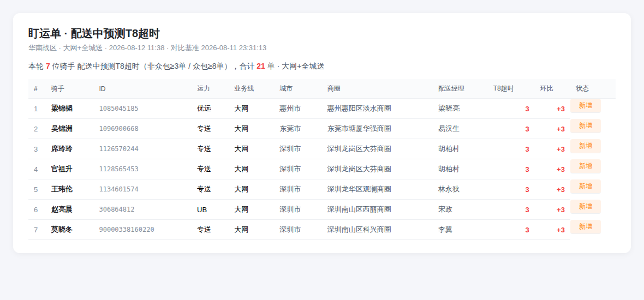This screenshot has height=300, width=644.
Task: Click the 优远 capacity cell
Action: coord(204,109)
